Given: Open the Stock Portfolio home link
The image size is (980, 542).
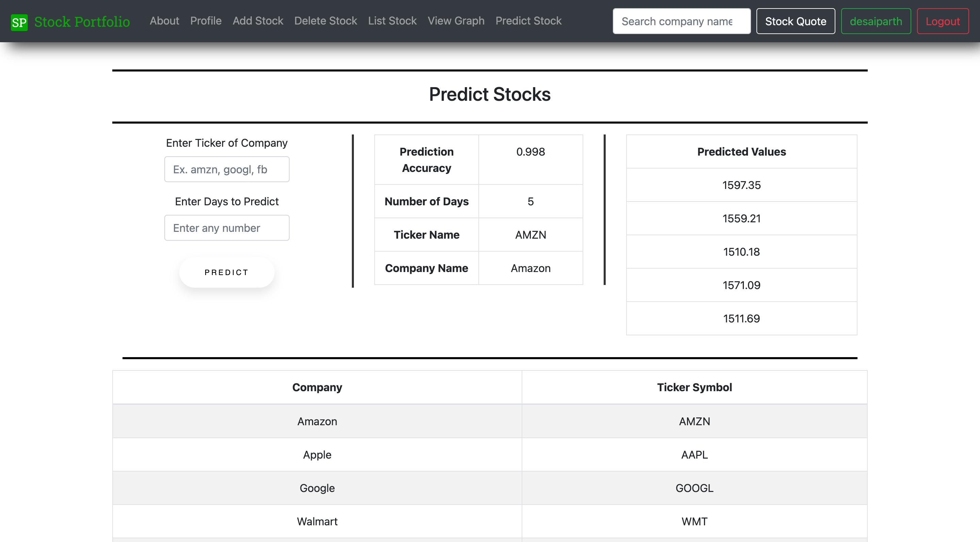Looking at the screenshot, I should point(82,22).
